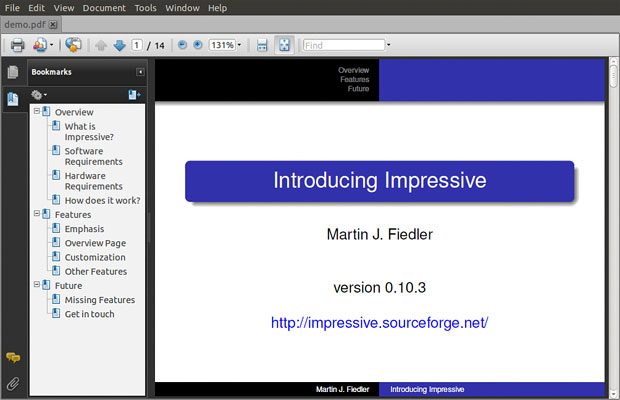Zoom out with the minus button
Viewport: 620px width, 400px height.
click(182, 45)
